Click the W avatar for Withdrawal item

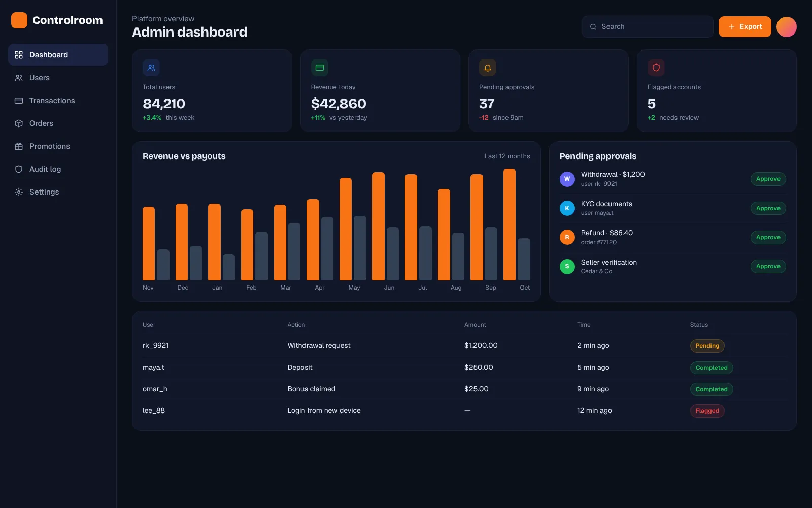click(567, 179)
